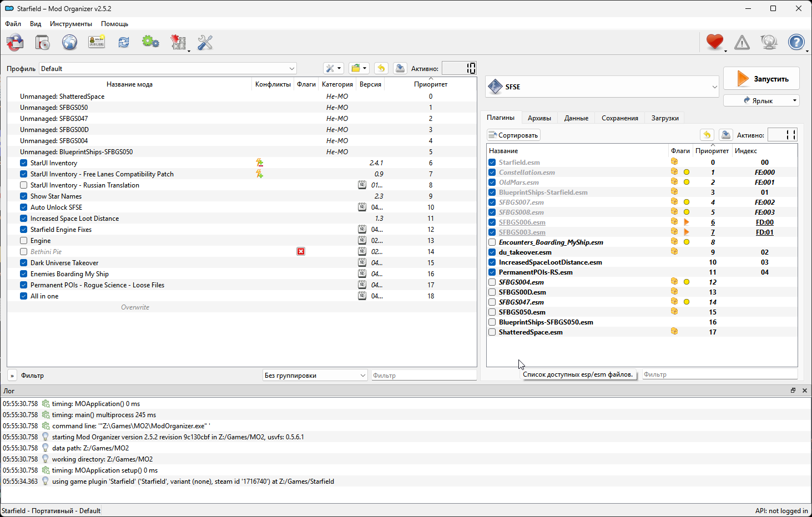Click conflict flag on Free Lanes Compatibility Patch

pos(259,174)
